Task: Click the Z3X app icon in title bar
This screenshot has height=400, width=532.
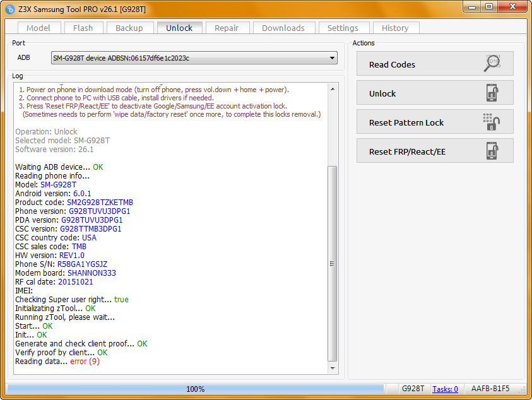Action: (x=10, y=9)
